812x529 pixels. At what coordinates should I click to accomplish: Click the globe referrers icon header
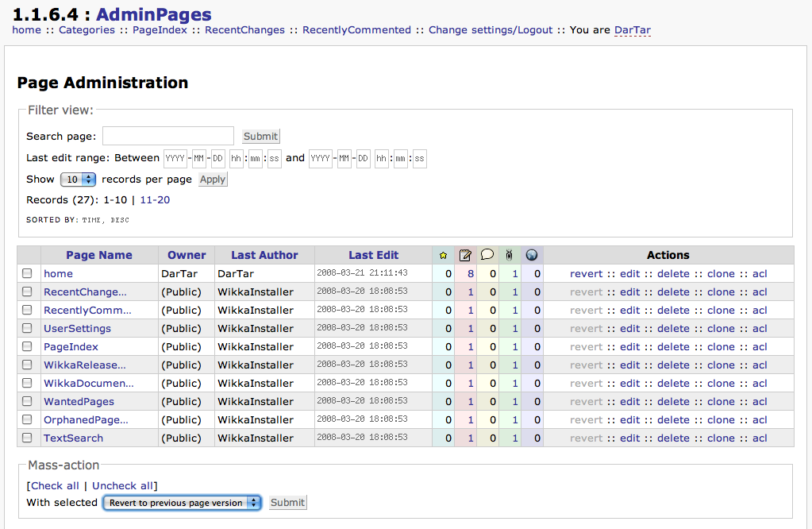pos(532,255)
